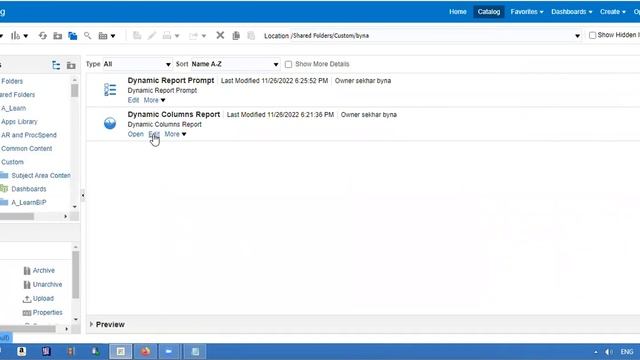Click the volume icon in system tray
640x360 pixels.
(609, 352)
